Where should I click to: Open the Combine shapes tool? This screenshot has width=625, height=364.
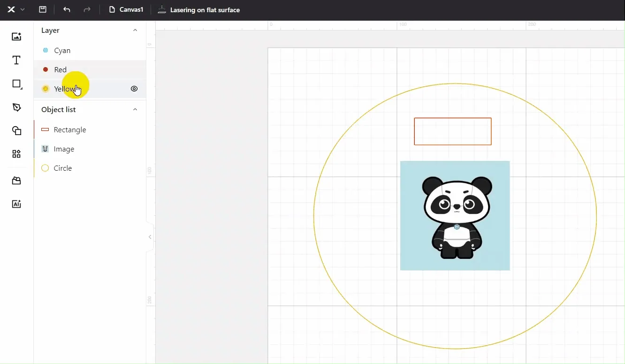pyautogui.click(x=16, y=130)
